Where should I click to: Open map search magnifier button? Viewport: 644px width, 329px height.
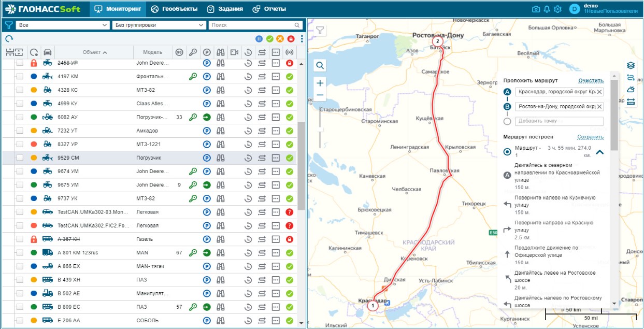pyautogui.click(x=320, y=65)
